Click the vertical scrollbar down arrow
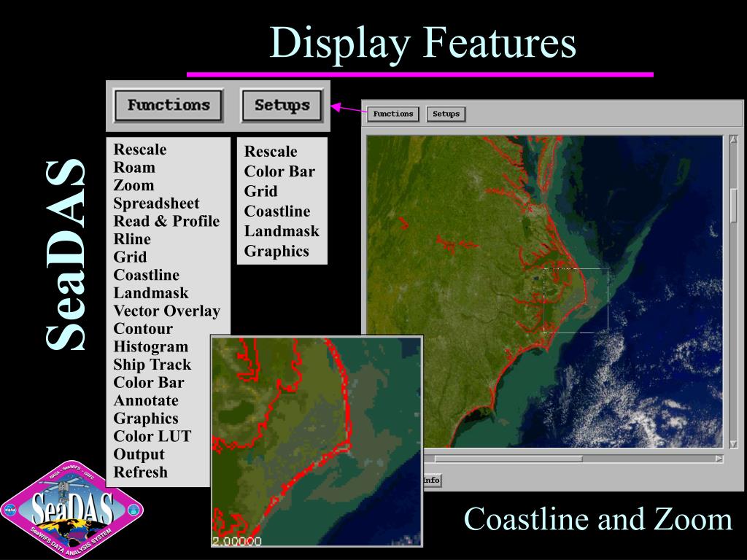This screenshot has width=747, height=560. 734,444
